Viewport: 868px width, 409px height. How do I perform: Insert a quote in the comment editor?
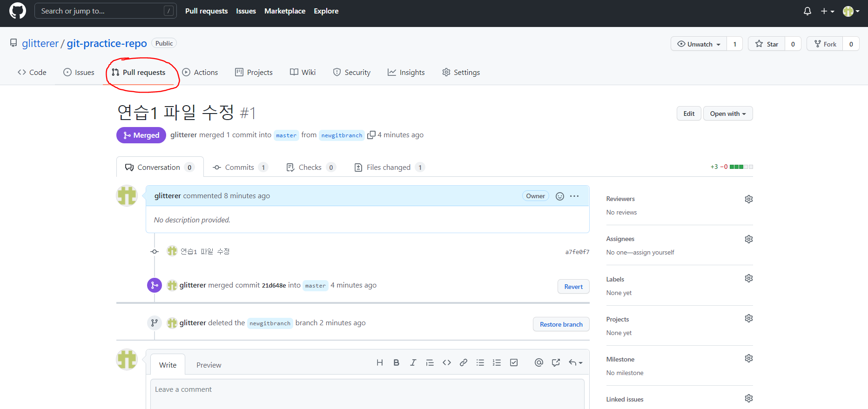tap(430, 362)
